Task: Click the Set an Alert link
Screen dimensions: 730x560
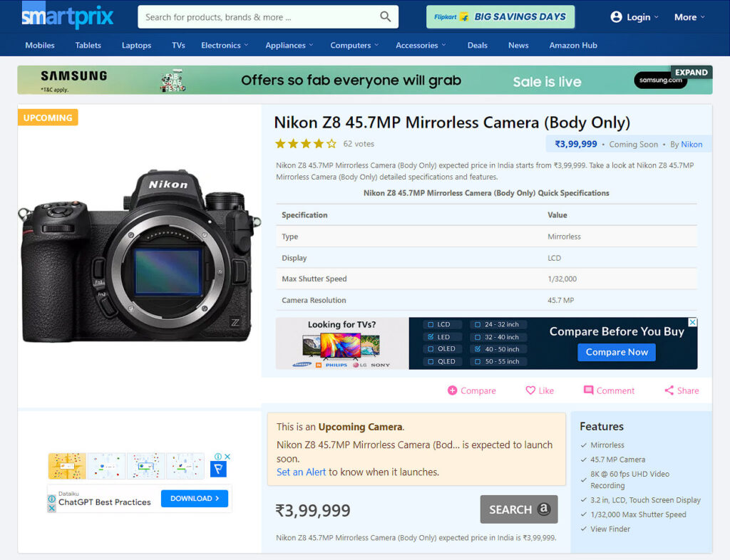Action: tap(302, 472)
